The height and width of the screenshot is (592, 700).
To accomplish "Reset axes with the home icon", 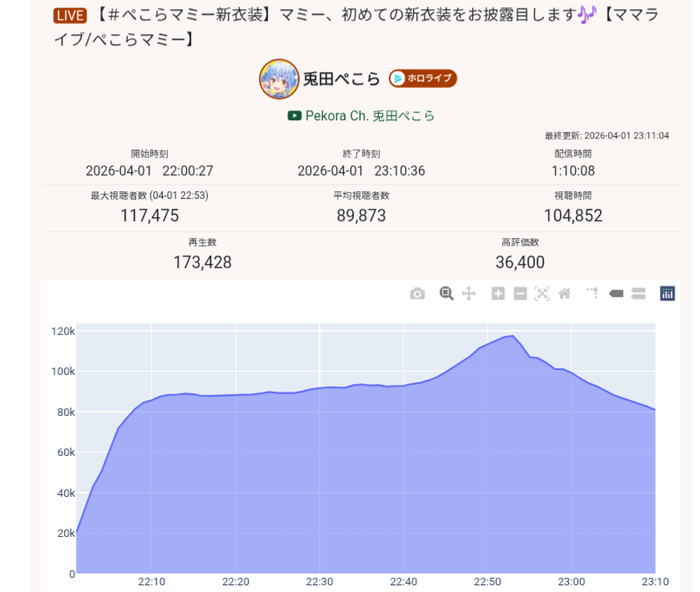I will (x=564, y=294).
